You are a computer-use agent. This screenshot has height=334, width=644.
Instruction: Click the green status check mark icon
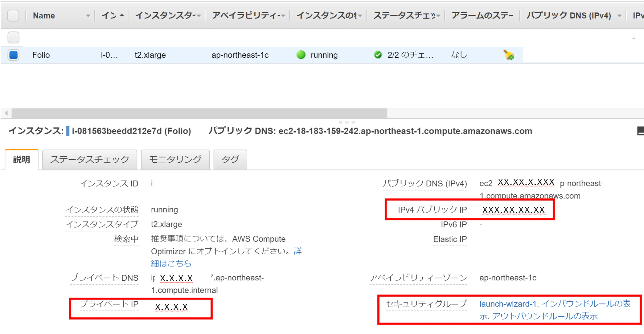tap(378, 55)
